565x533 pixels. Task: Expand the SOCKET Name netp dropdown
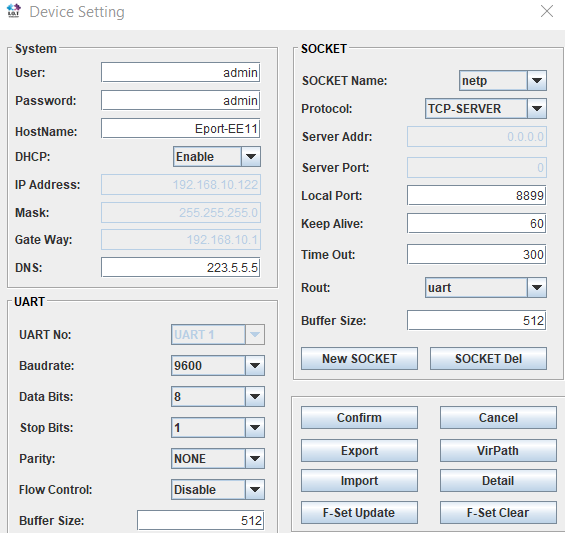(x=503, y=80)
